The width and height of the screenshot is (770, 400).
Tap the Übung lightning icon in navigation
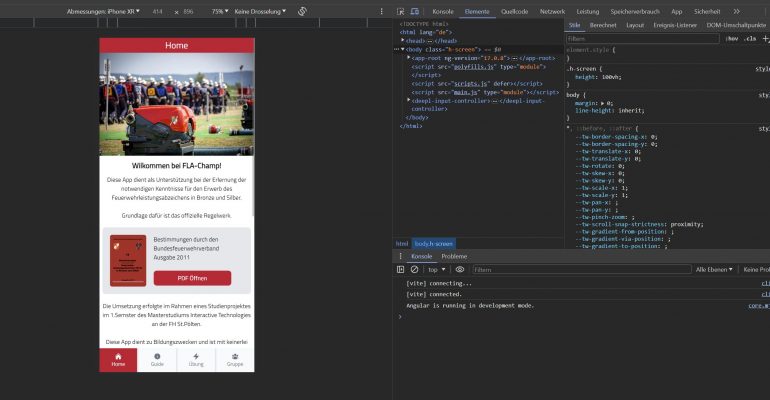click(x=196, y=356)
